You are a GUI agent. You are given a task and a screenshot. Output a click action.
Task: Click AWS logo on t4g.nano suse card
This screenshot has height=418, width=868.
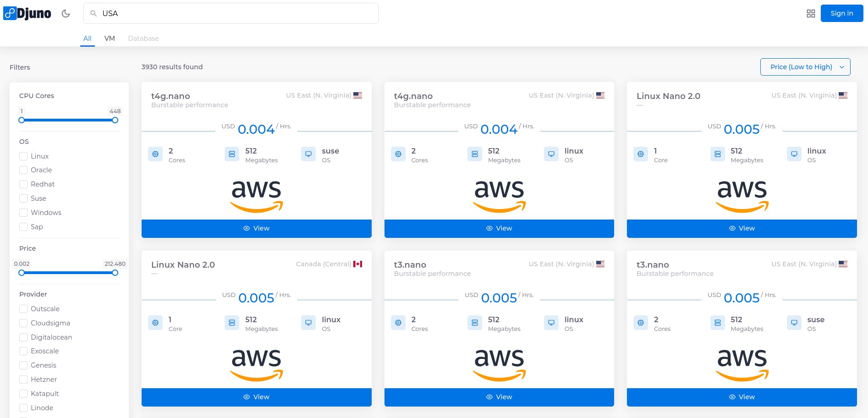tap(257, 196)
